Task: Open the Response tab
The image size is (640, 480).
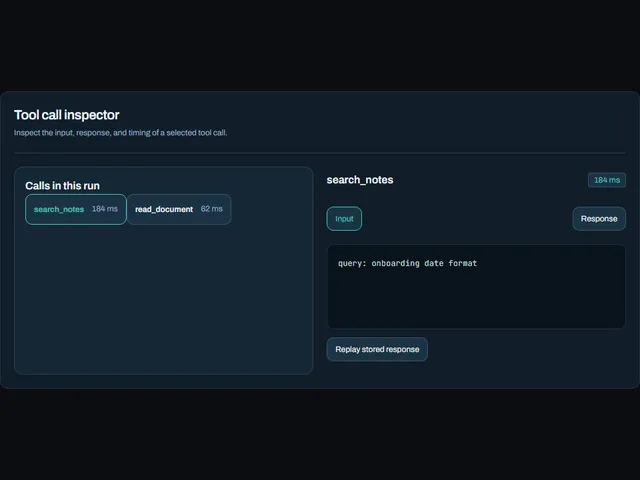Action: pos(599,219)
